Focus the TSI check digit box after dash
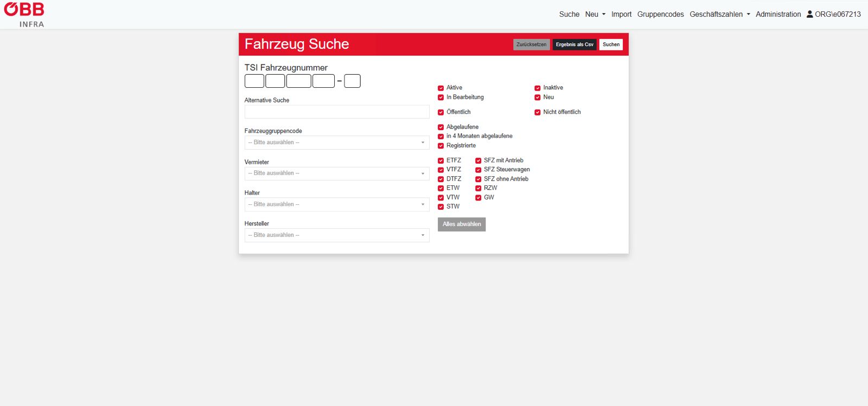The height and width of the screenshot is (406, 868). [x=352, y=81]
